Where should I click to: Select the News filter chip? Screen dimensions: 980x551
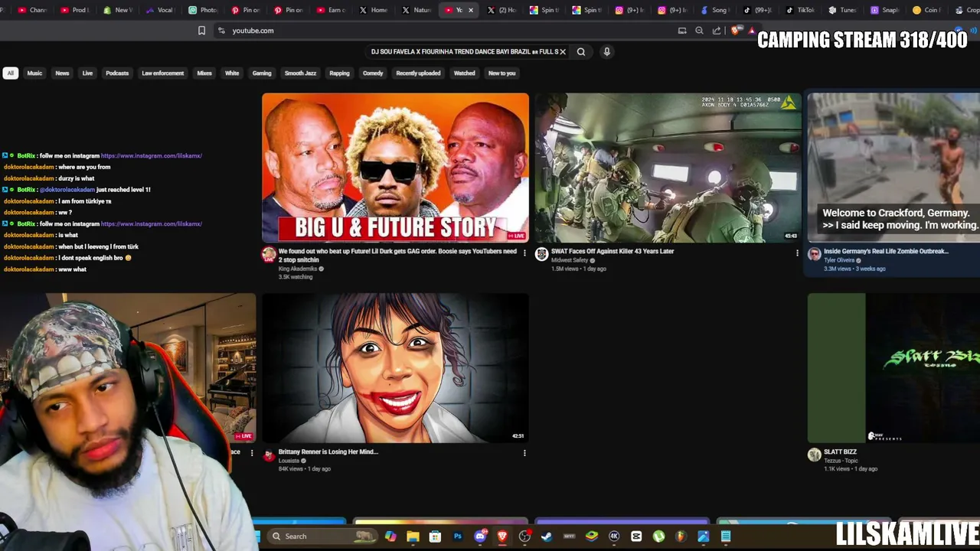tap(62, 73)
